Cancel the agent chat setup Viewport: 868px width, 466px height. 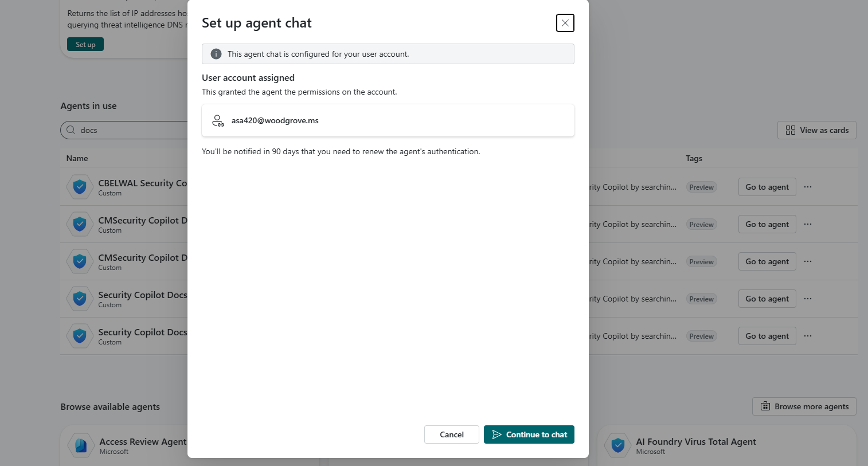click(451, 434)
